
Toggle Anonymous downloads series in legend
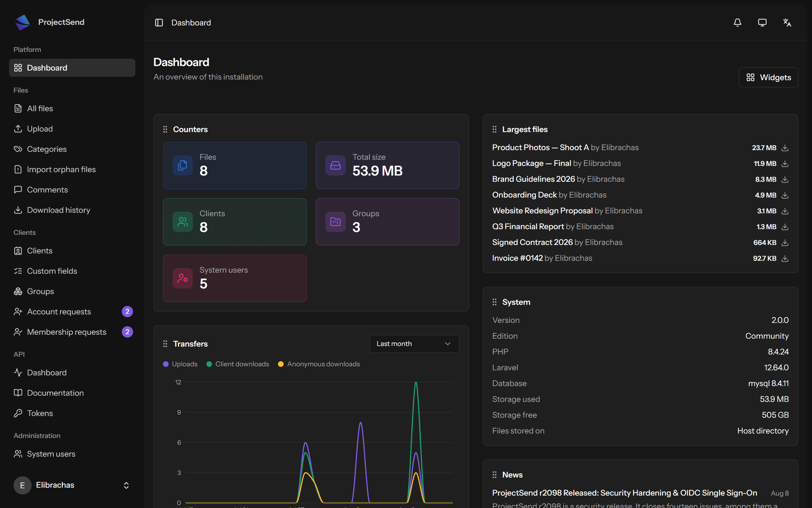click(x=319, y=364)
